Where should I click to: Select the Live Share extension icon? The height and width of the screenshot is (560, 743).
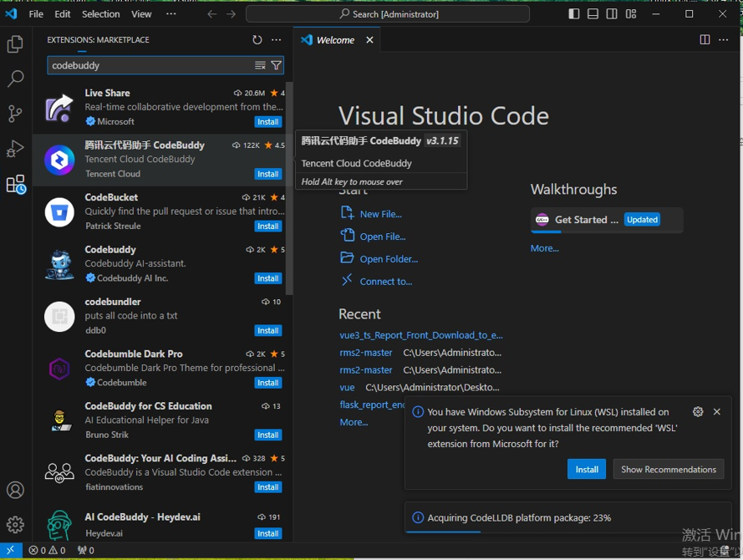coord(59,108)
